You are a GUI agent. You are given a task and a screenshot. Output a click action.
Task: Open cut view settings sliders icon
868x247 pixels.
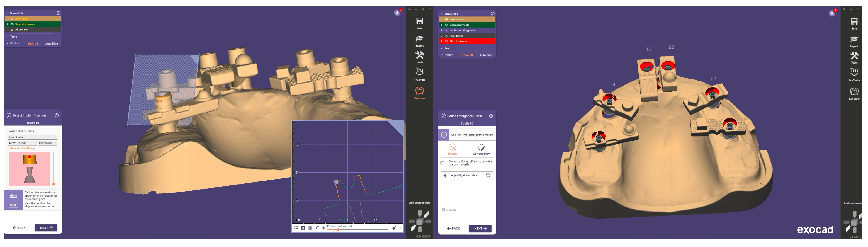point(296,228)
